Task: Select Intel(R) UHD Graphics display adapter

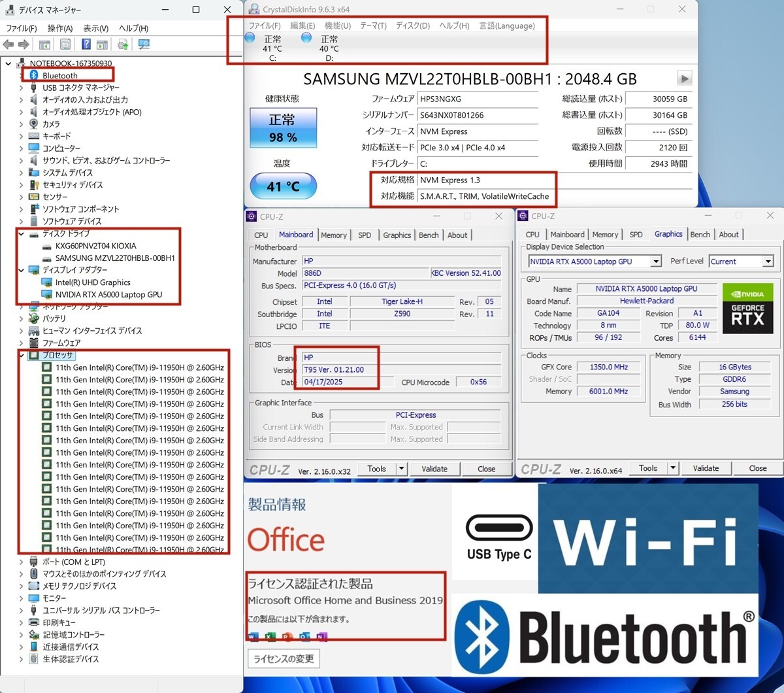Action: point(93,282)
